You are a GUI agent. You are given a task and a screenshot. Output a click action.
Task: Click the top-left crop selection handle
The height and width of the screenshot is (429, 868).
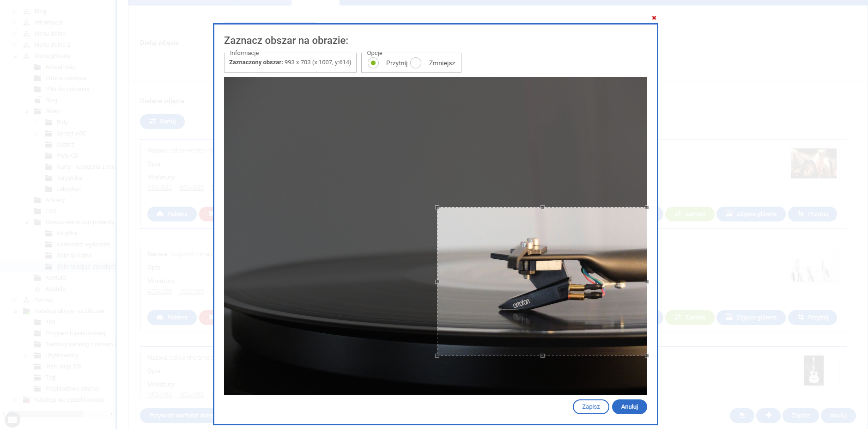point(437,208)
